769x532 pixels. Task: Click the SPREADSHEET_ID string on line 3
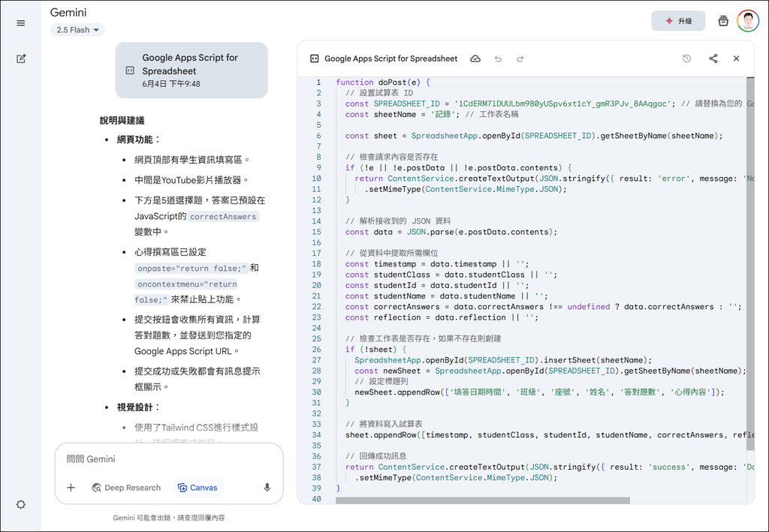[562, 104]
